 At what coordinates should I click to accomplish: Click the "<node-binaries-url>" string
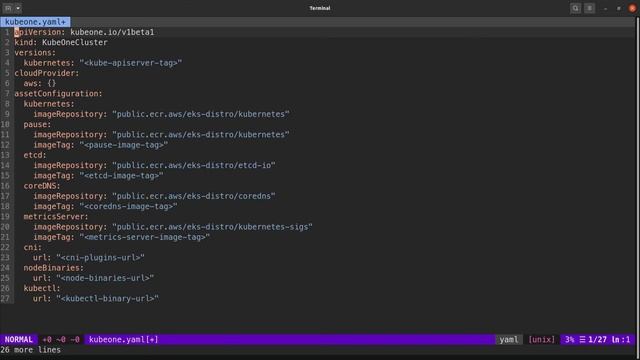[x=105, y=278]
